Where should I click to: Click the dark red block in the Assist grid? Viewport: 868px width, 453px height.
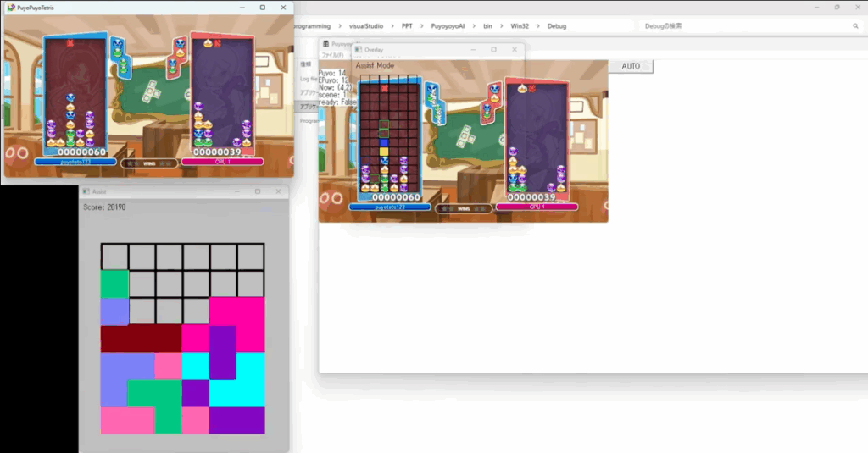coord(141,339)
